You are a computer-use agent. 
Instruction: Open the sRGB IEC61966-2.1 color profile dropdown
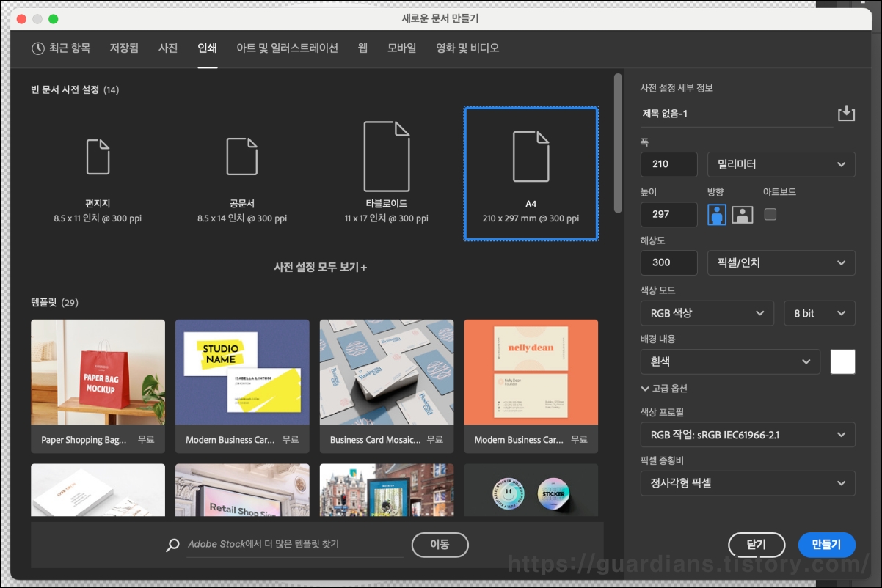[x=748, y=435]
